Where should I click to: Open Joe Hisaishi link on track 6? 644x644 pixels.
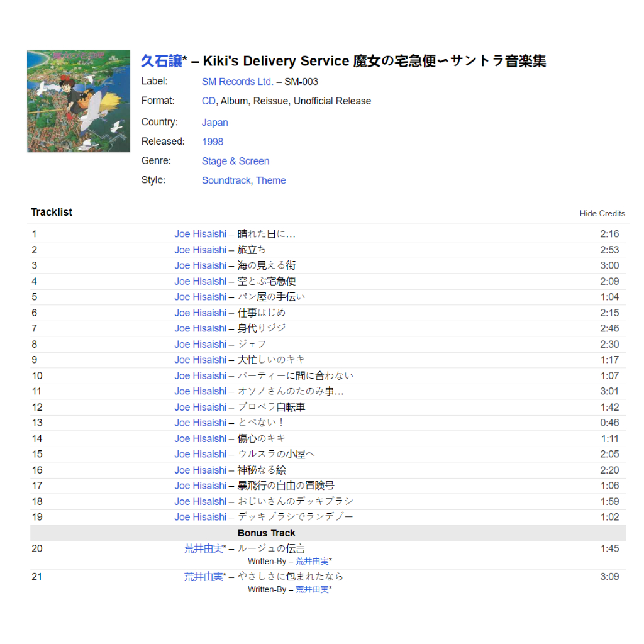pos(201,313)
